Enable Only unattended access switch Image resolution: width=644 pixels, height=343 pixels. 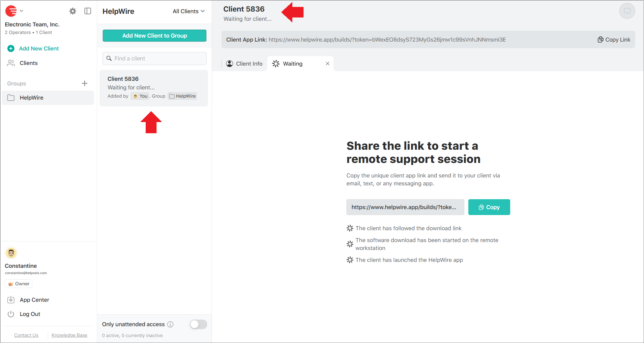[198, 324]
